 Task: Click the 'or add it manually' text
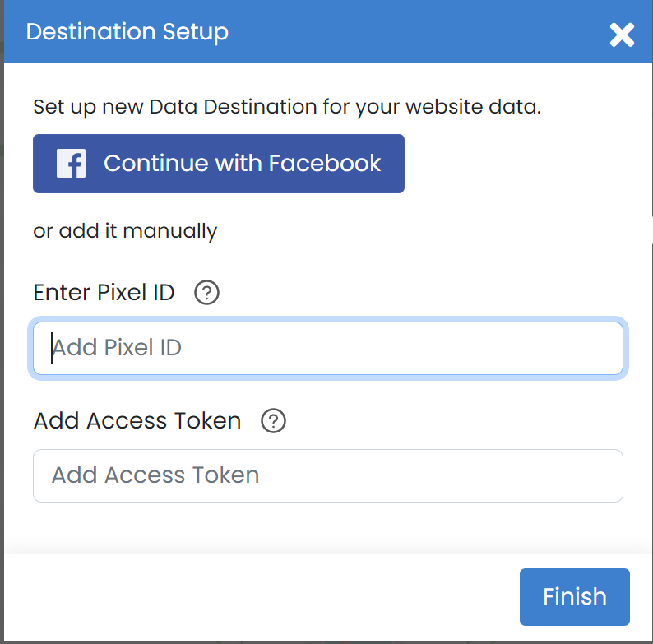(x=125, y=231)
